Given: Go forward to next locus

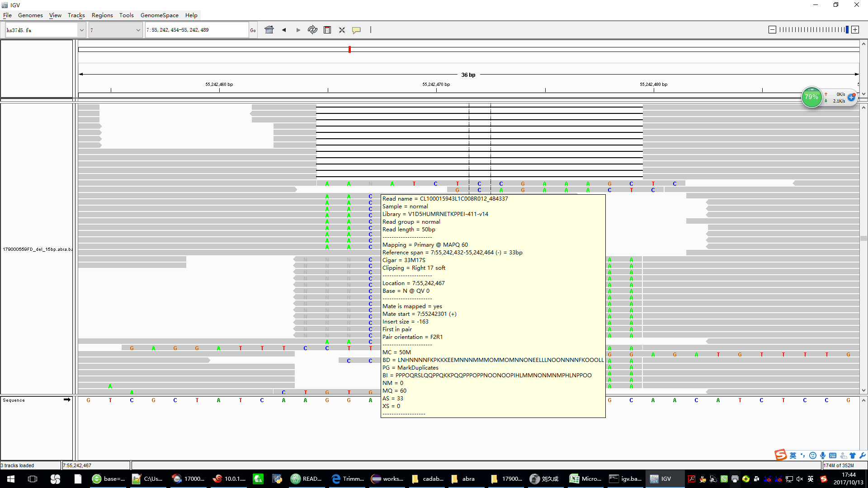Looking at the screenshot, I should point(298,30).
